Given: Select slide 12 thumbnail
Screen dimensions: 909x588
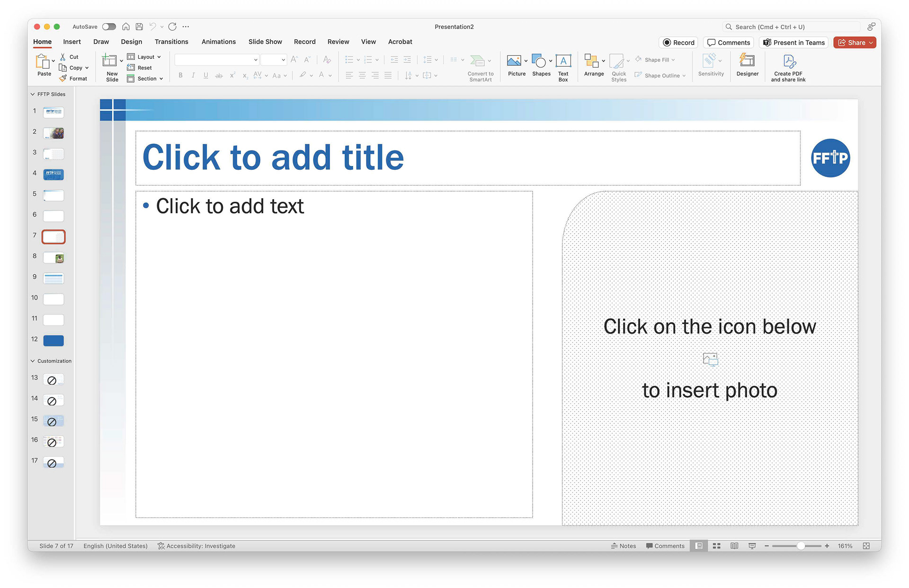Looking at the screenshot, I should (x=53, y=341).
